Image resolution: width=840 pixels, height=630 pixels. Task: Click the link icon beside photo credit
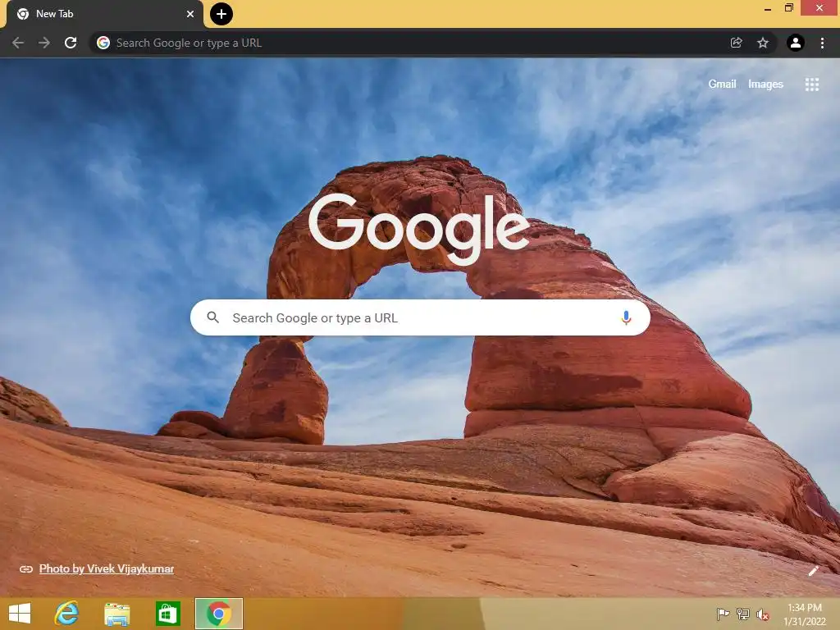pos(25,569)
